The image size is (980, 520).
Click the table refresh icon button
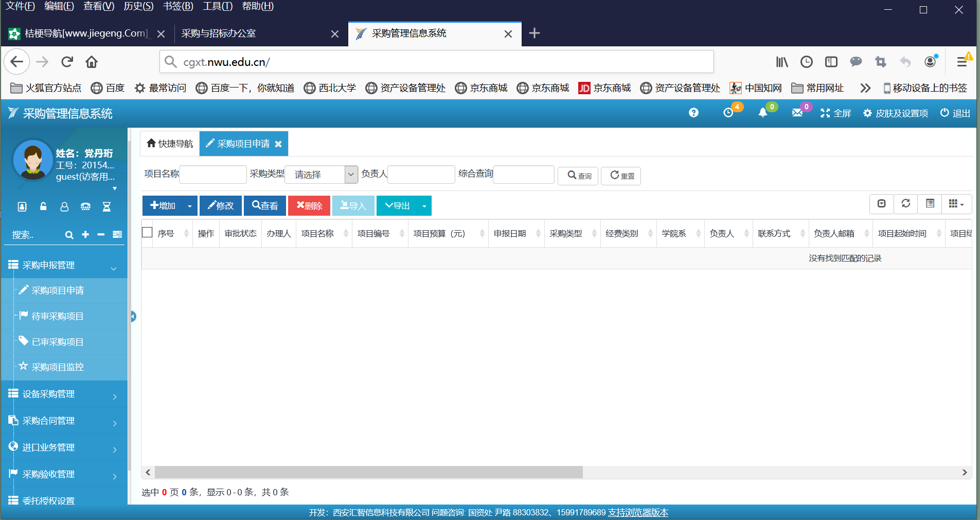tap(905, 204)
